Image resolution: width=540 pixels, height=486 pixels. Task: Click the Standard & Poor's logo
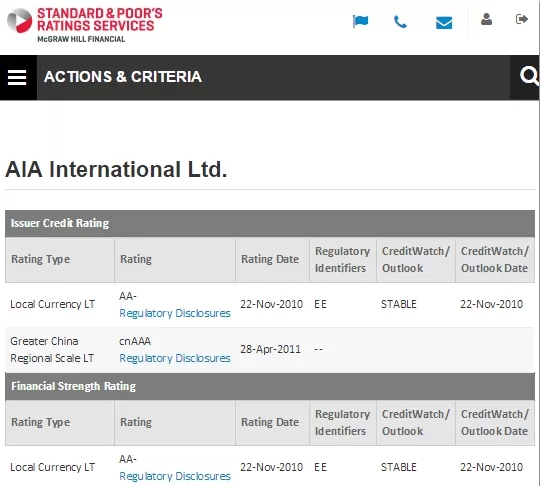click(84, 24)
